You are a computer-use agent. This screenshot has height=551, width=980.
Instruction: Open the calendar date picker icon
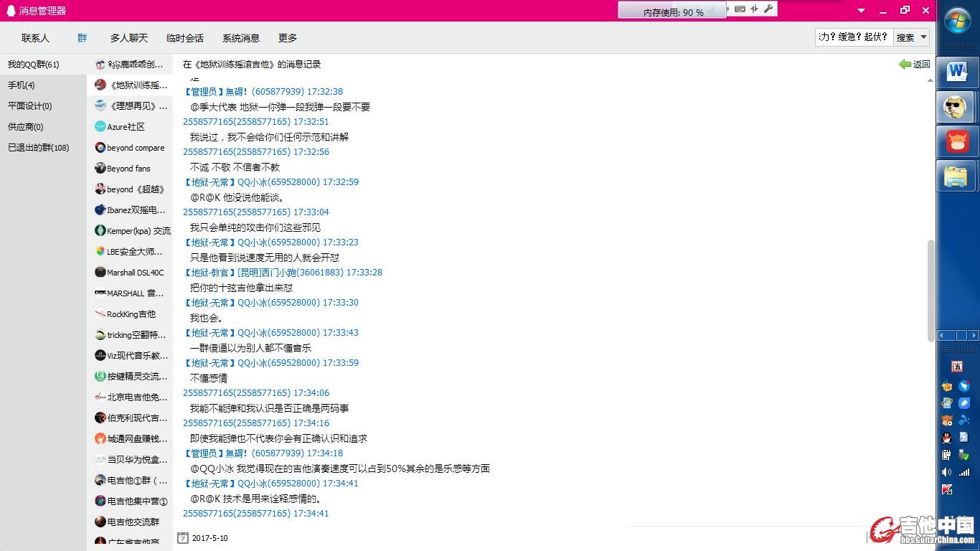[x=183, y=538]
